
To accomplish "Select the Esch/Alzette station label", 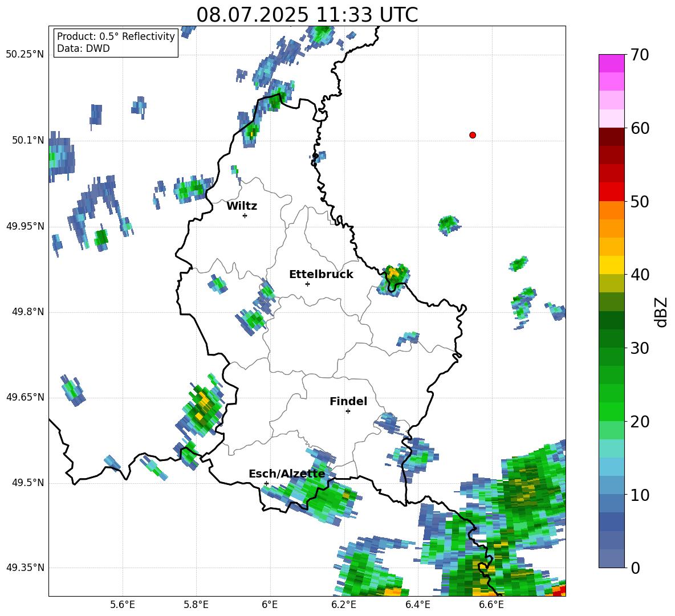I will pyautogui.click(x=287, y=474).
